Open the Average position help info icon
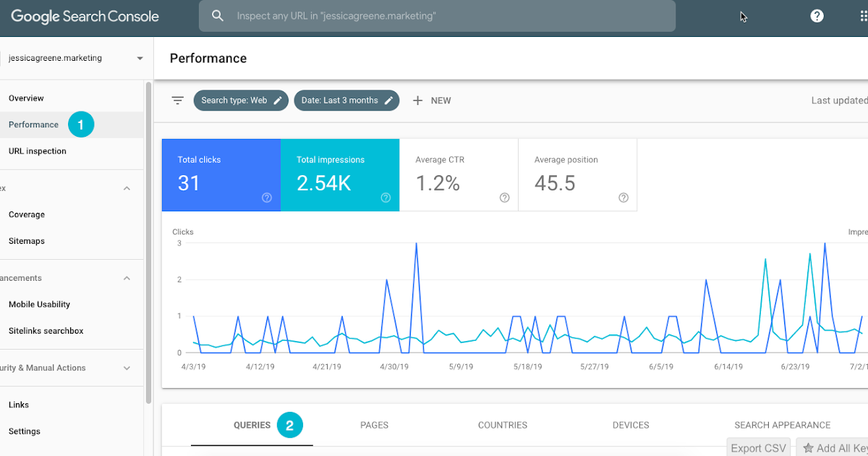868x456 pixels. pyautogui.click(x=624, y=198)
